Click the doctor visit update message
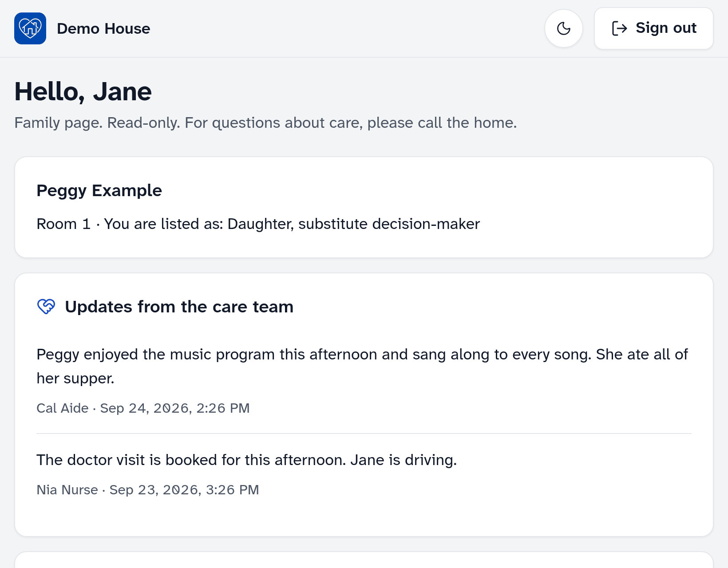The width and height of the screenshot is (728, 568). coord(246,460)
